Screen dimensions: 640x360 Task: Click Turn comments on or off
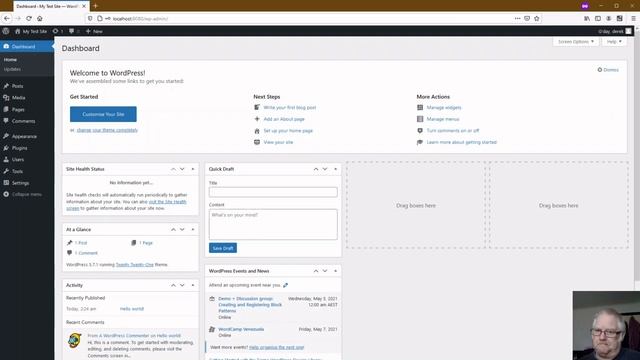click(453, 131)
